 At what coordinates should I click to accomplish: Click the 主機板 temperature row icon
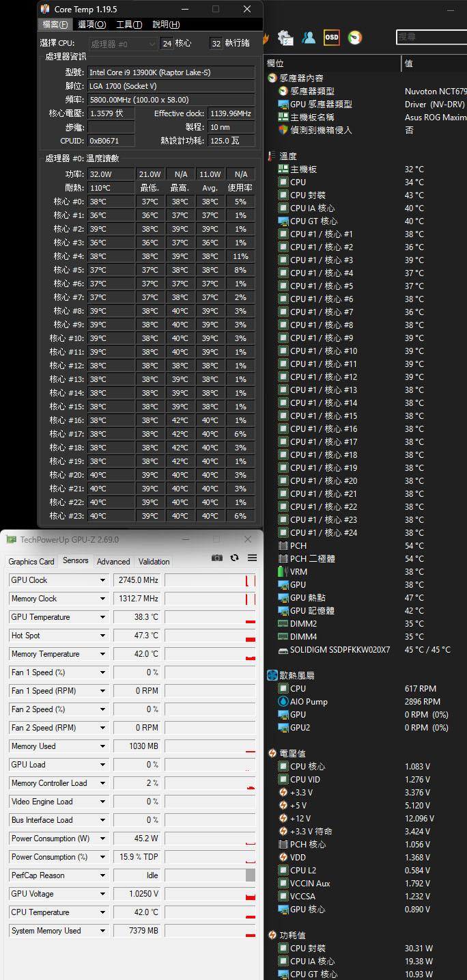283,169
